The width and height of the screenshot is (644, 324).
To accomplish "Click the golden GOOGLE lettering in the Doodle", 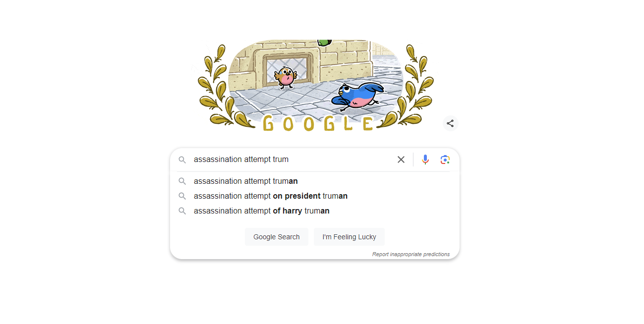I will [318, 123].
